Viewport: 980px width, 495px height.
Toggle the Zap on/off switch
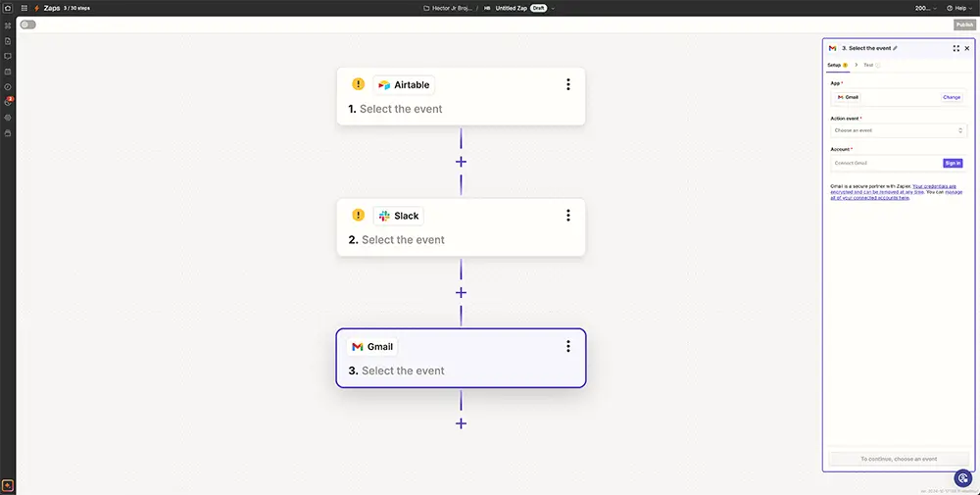point(27,25)
